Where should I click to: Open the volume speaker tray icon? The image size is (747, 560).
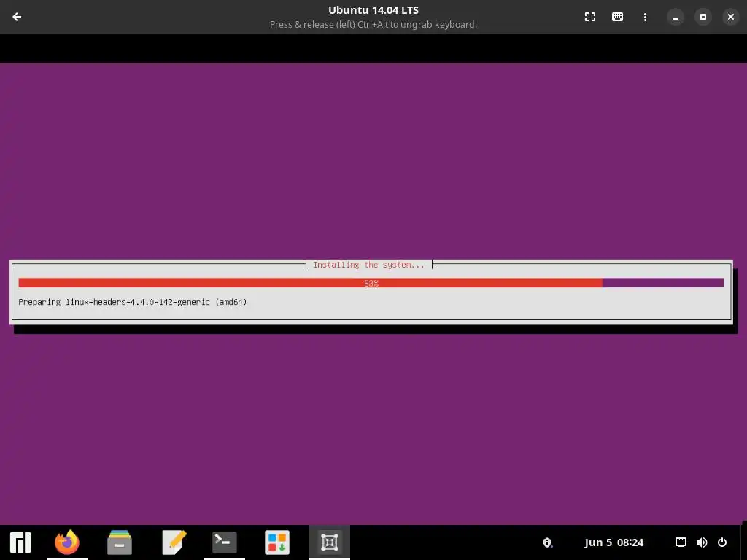pyautogui.click(x=701, y=542)
